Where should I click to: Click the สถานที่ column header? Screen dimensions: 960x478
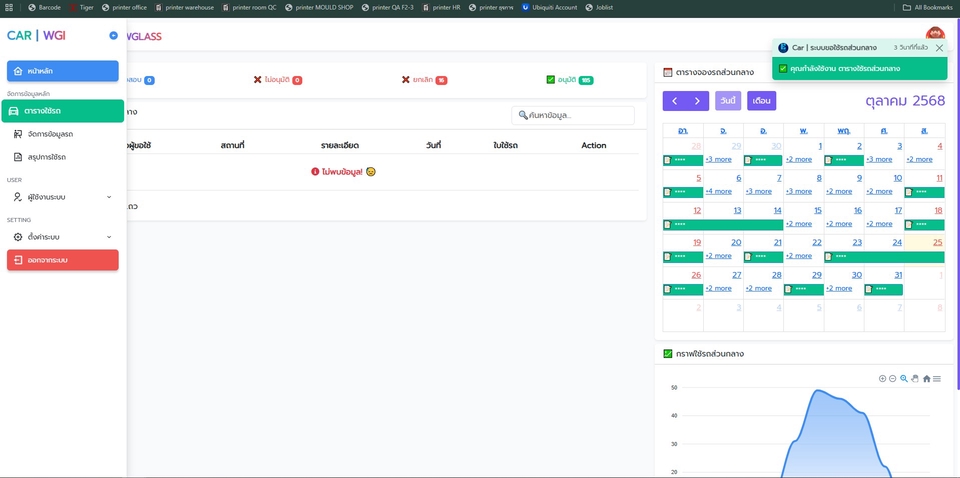(x=233, y=146)
